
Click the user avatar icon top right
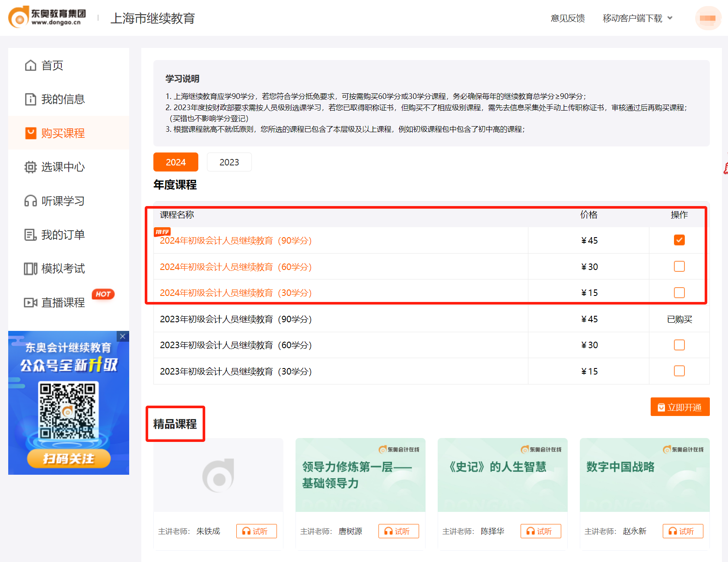pos(708,18)
